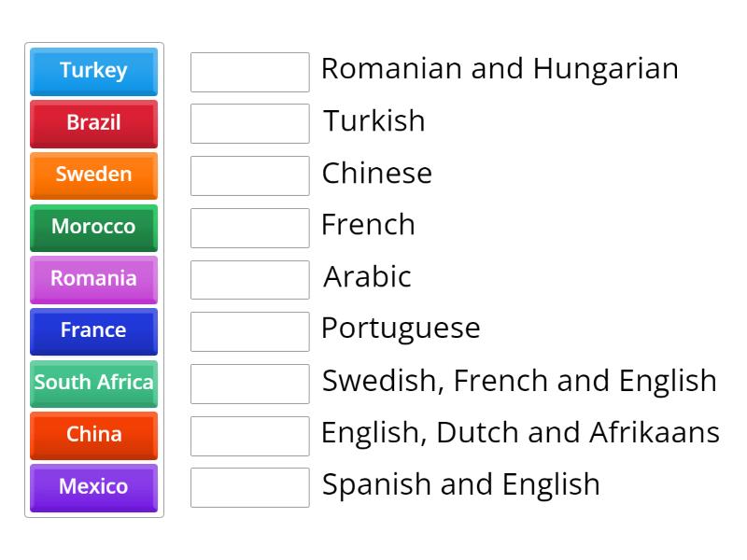This screenshot has height=560, width=747.
Task: Select the Morocco country tile
Action: coord(93,228)
